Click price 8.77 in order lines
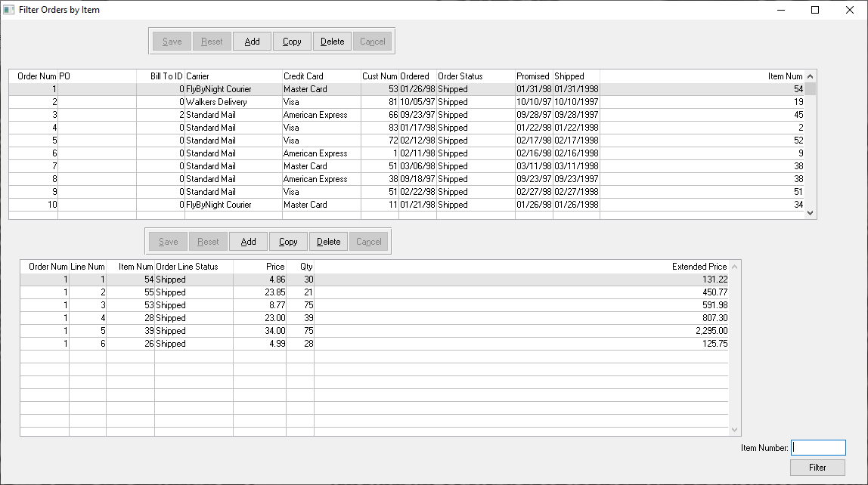Image resolution: width=868 pixels, height=485 pixels. pos(259,304)
